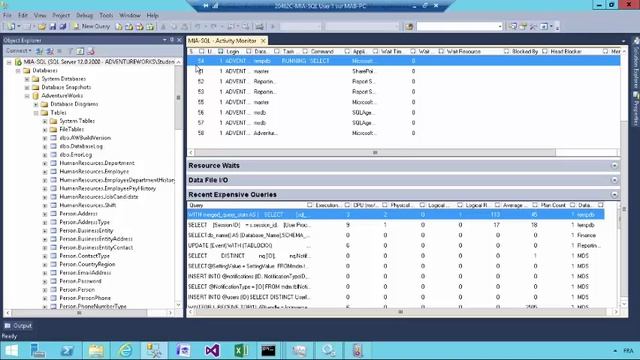Click the Undo icon in the toolbar
This screenshot has height=360, width=640.
pyautogui.click(x=198, y=27)
